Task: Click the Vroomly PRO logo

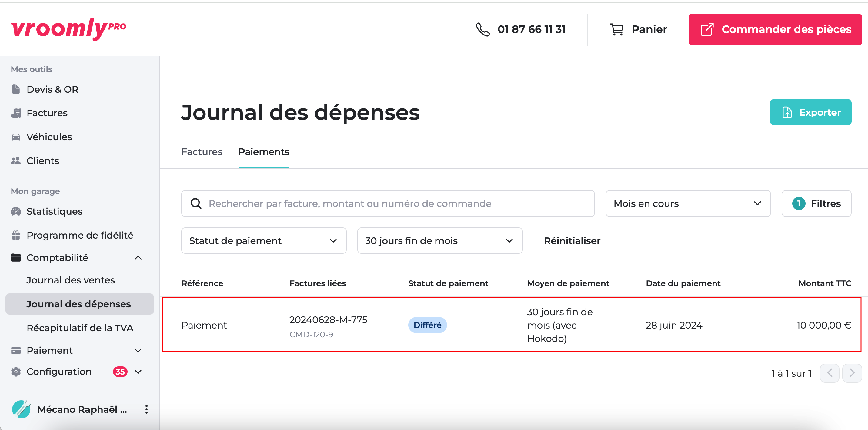Action: 68,29
